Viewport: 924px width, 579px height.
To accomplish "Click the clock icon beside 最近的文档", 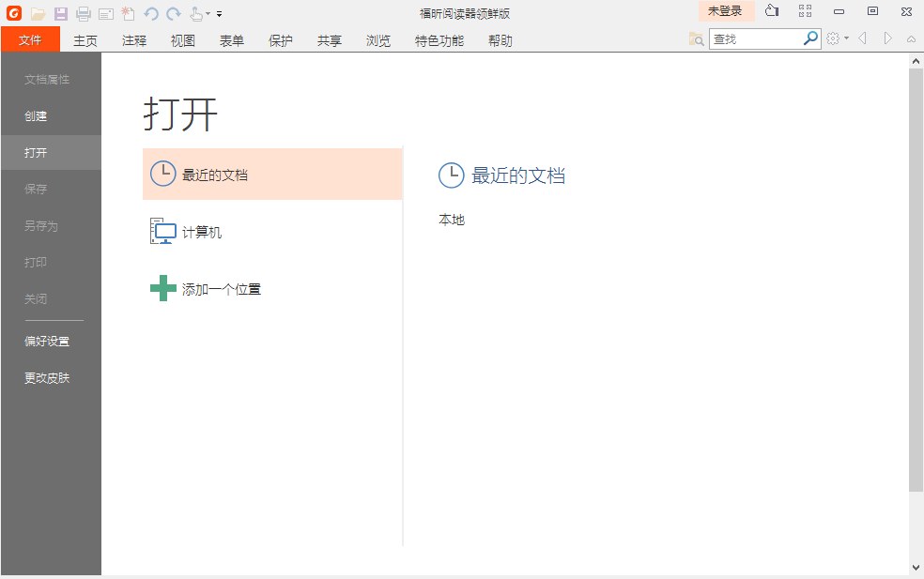I will pyautogui.click(x=162, y=175).
